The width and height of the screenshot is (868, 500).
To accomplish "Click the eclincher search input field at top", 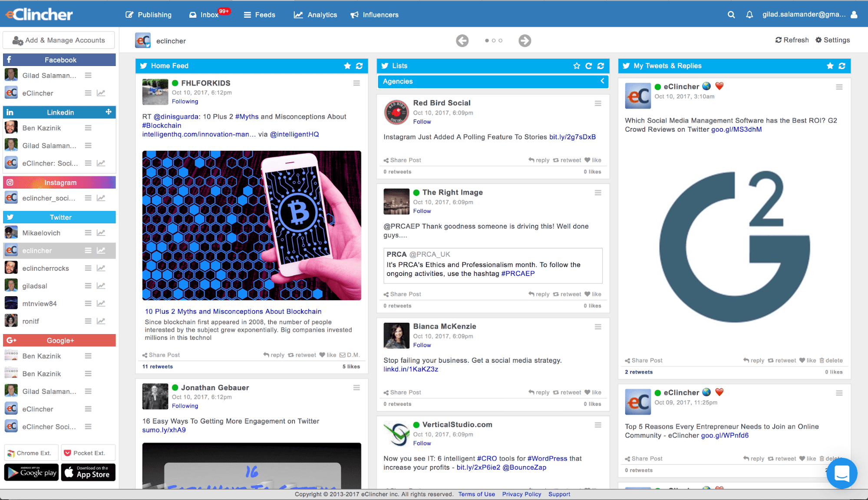I will [291, 40].
